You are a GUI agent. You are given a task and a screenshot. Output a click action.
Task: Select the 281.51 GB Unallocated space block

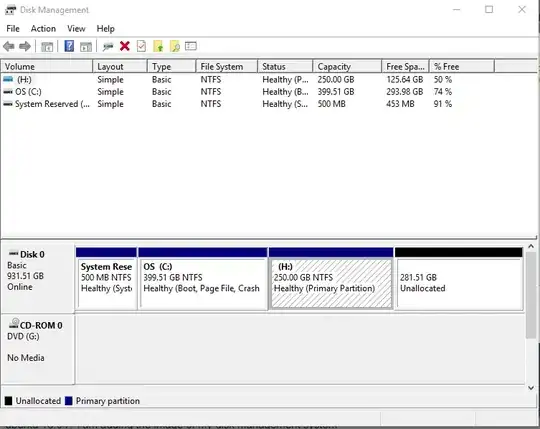(459, 278)
